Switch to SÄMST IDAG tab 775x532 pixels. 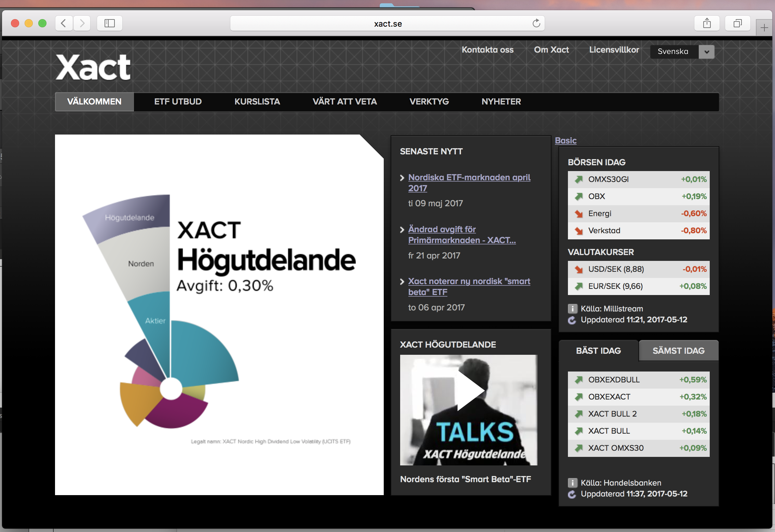679,351
